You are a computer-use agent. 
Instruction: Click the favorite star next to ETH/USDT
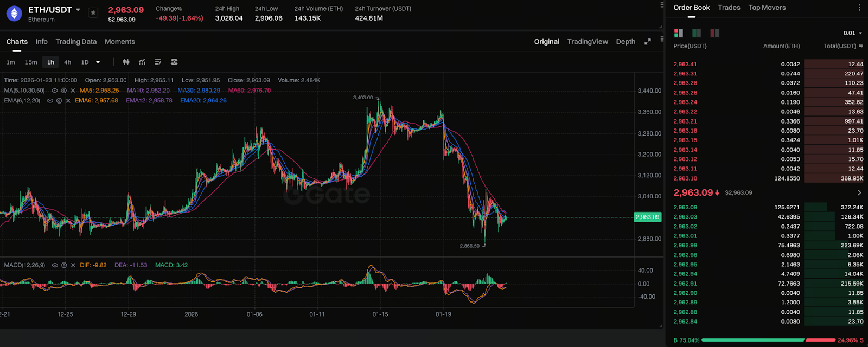tap(93, 12)
